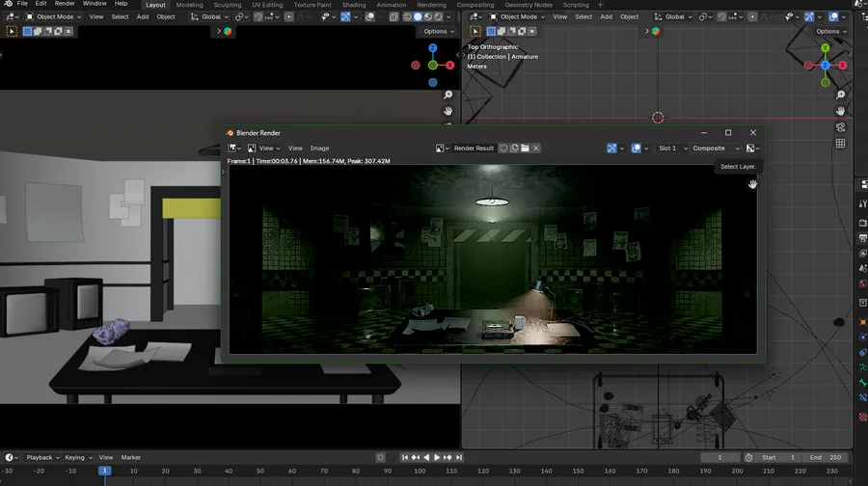Click the red X axis on left viewport gizmo
Screen dimensions: 868x486
pyautogui.click(x=450, y=66)
